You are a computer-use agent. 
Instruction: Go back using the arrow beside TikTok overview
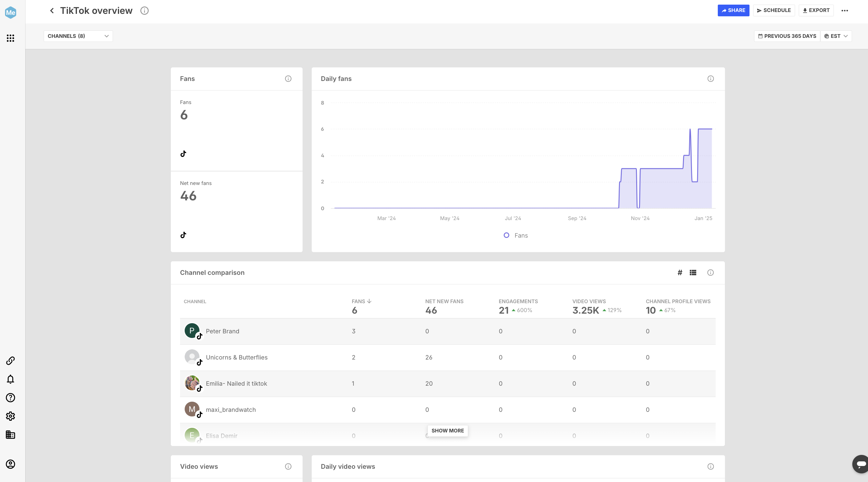pos(51,11)
